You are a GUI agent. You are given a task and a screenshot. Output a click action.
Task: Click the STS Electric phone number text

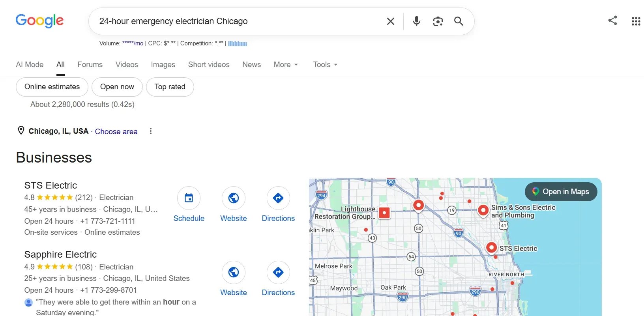coord(108,221)
